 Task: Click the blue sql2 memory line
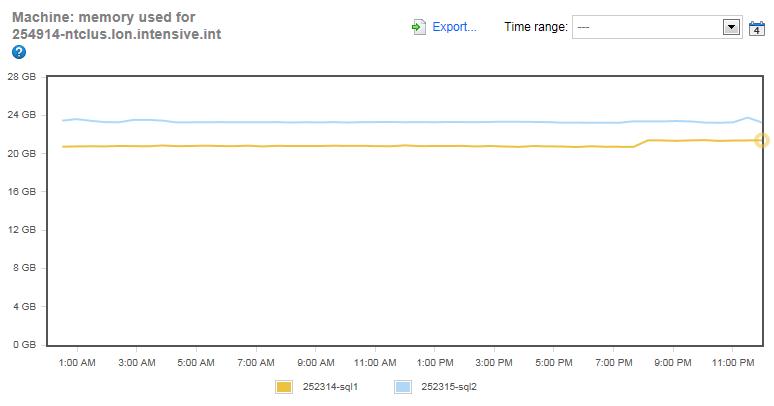(300, 122)
